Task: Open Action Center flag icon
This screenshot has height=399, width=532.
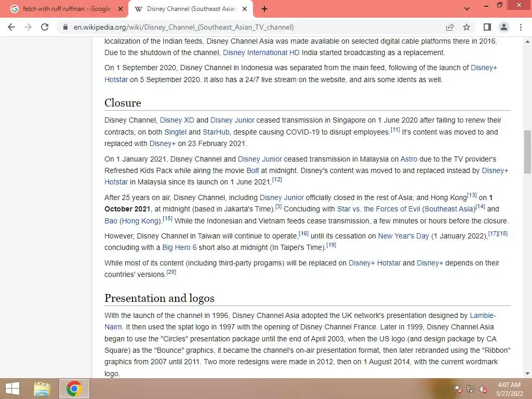Action: coord(458,389)
